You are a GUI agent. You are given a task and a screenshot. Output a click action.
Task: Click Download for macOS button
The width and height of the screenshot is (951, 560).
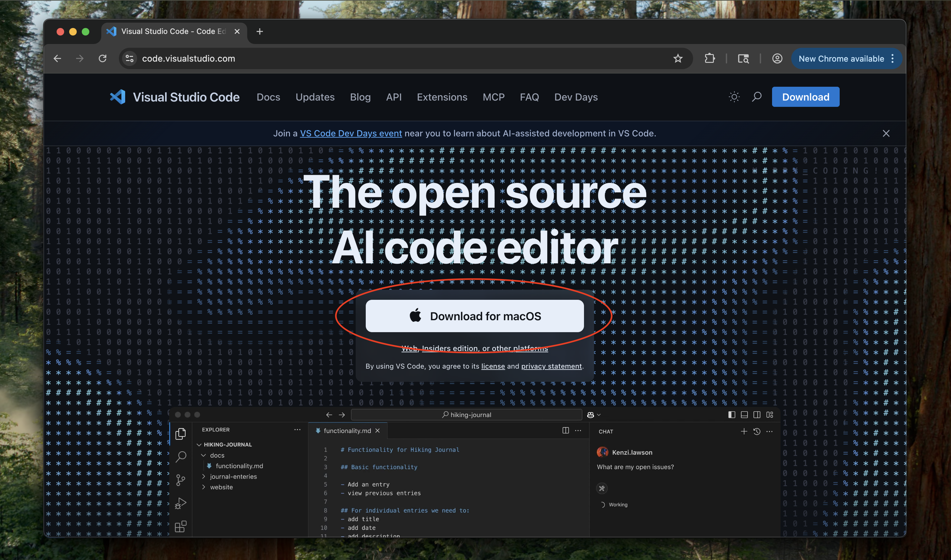[474, 316]
